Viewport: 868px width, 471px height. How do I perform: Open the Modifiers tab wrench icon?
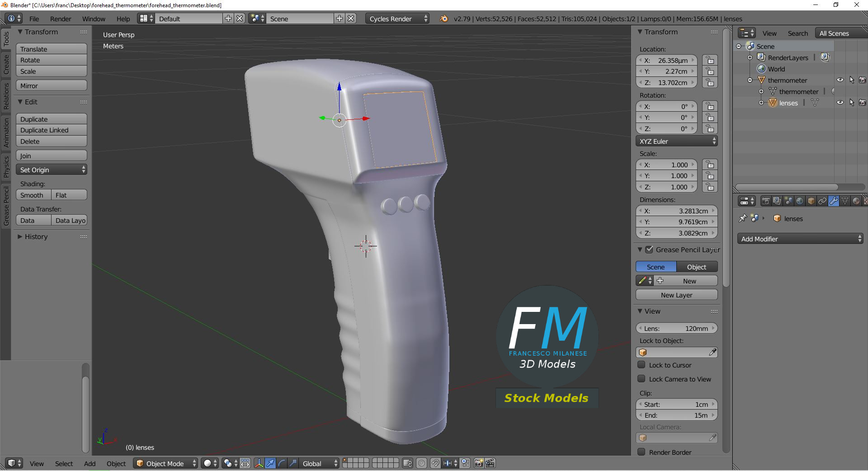(834, 201)
